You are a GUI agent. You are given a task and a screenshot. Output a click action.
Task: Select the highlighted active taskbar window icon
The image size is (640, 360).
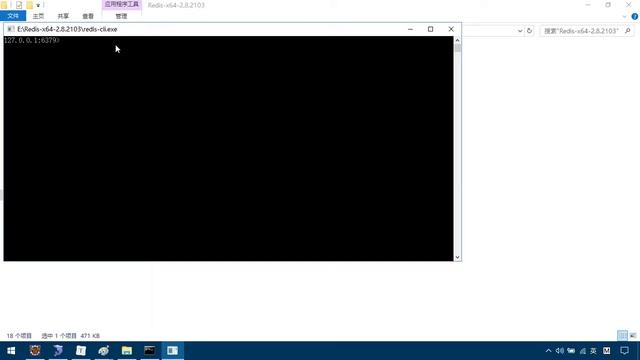point(172,351)
